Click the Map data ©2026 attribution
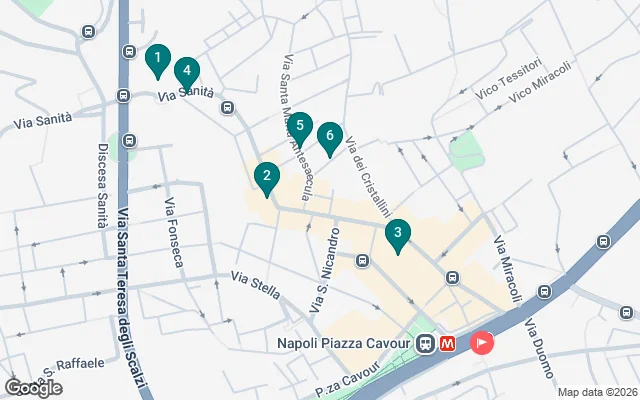 (x=598, y=393)
